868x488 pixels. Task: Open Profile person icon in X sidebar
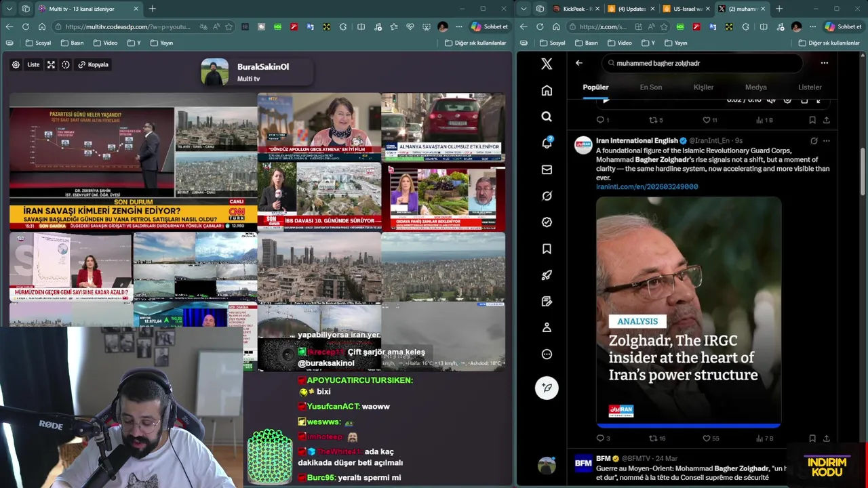tap(547, 327)
